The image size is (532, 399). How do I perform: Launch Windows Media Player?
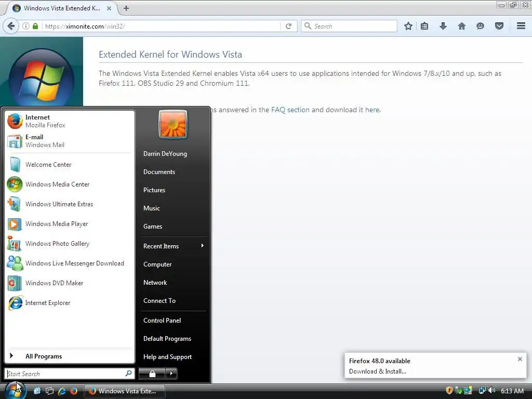(70, 224)
